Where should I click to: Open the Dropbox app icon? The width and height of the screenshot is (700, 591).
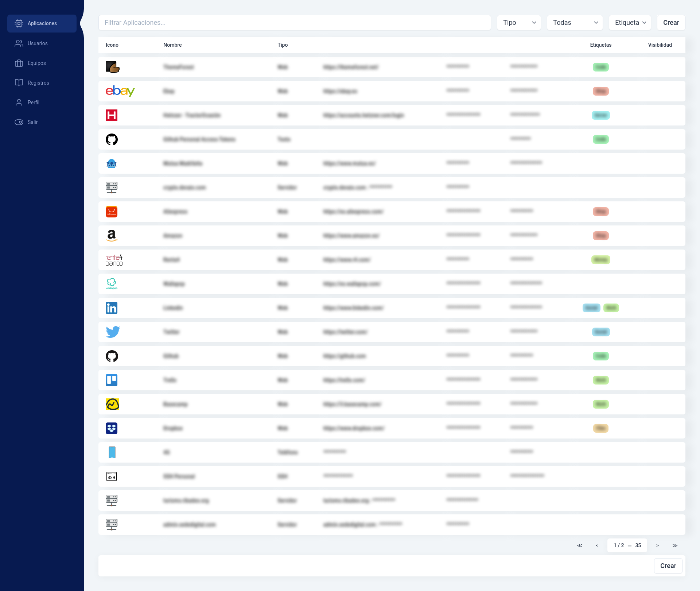tap(112, 428)
